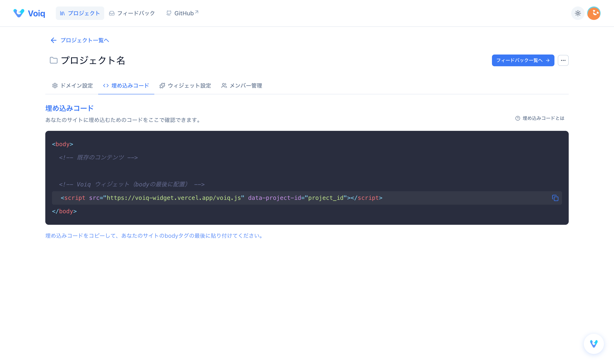Open the フィードバック nav item

tap(132, 13)
